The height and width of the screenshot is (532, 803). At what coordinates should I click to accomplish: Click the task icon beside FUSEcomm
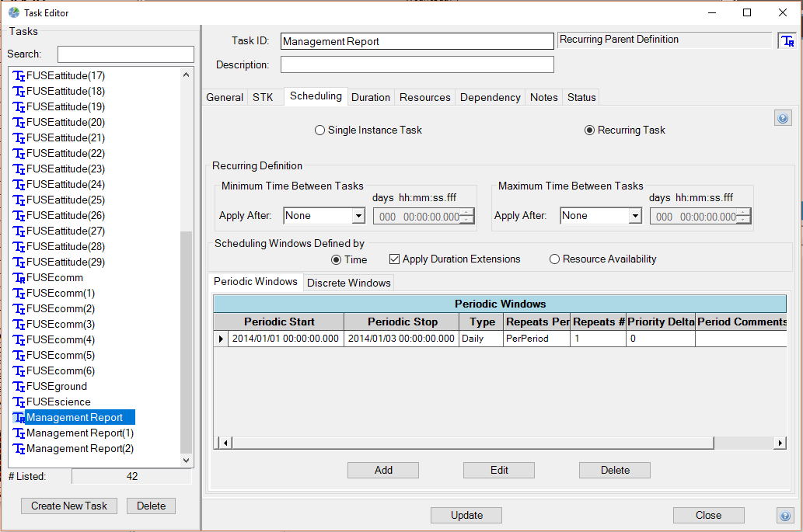[x=17, y=277]
